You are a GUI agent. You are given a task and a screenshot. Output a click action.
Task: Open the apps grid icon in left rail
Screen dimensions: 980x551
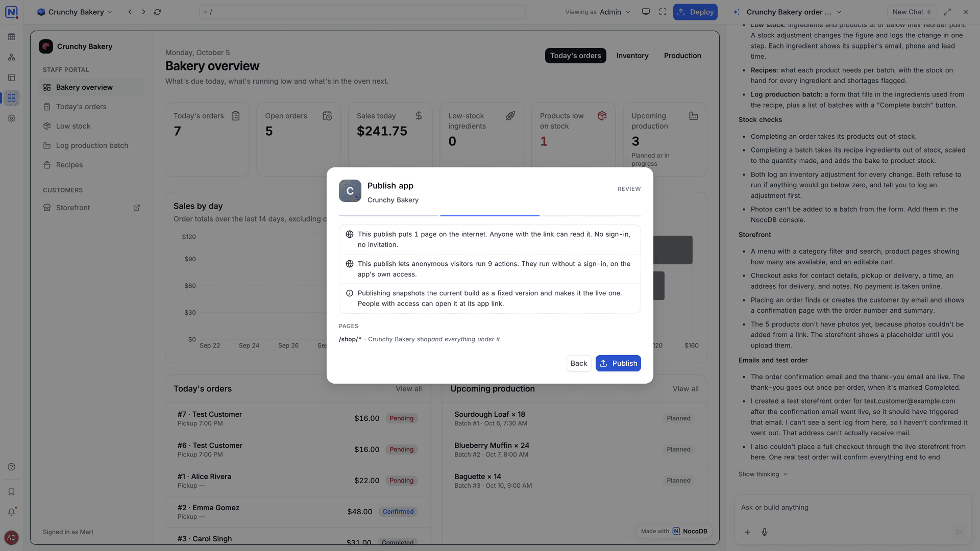tap(11, 98)
